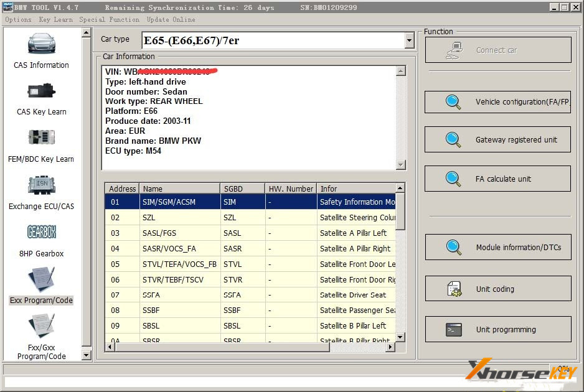Image resolution: width=584 pixels, height=392 pixels.
Task: Click computer icon on Connect car button
Action: click(x=454, y=50)
